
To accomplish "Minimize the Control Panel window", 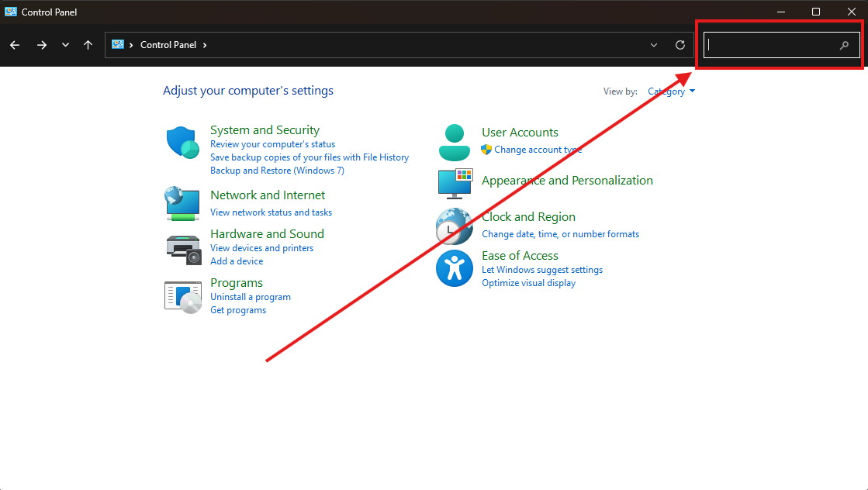I will pyautogui.click(x=781, y=12).
